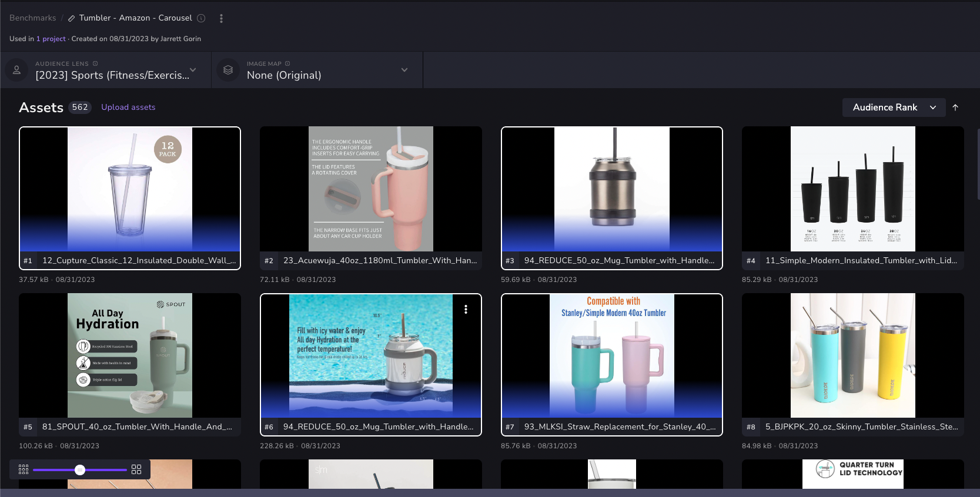
Task: Click file name 81_SPOUT_40_oz_Tumbler_With_Handle_And
Action: 137,427
